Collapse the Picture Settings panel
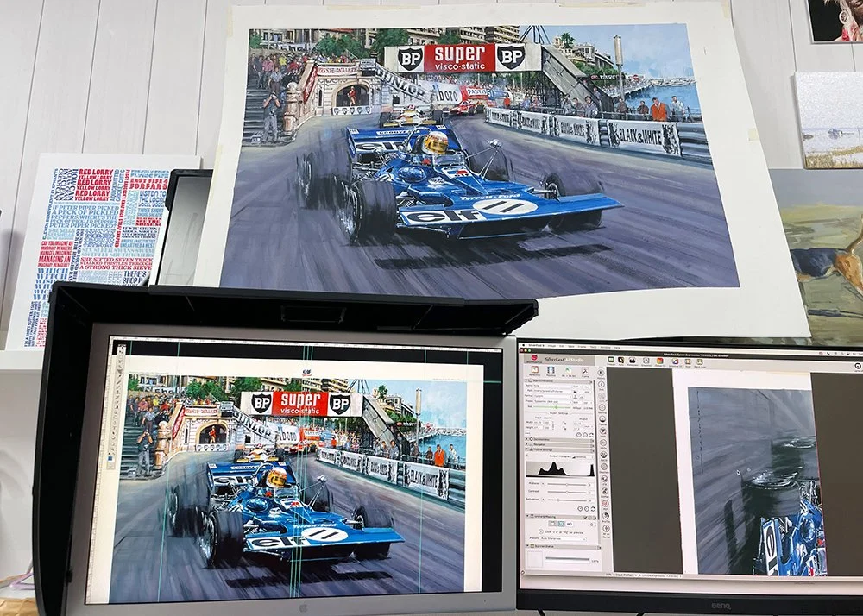This screenshot has width=863, height=616. (x=526, y=449)
